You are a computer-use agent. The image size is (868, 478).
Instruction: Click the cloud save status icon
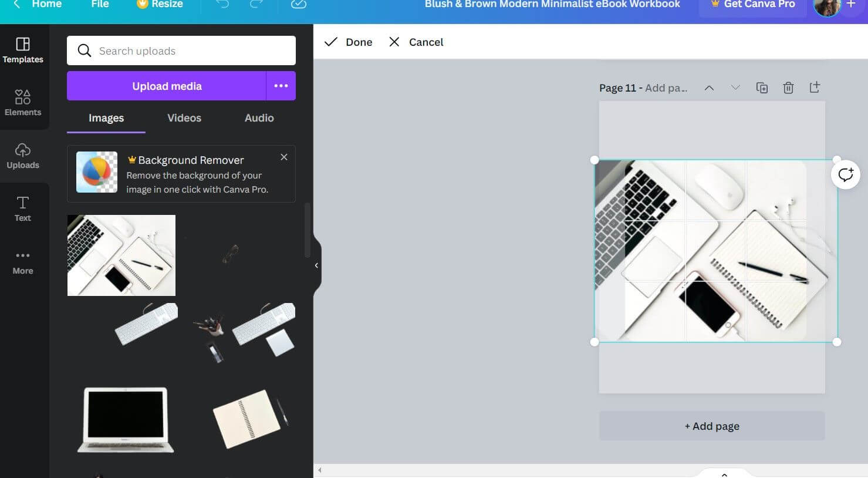pyautogui.click(x=298, y=4)
